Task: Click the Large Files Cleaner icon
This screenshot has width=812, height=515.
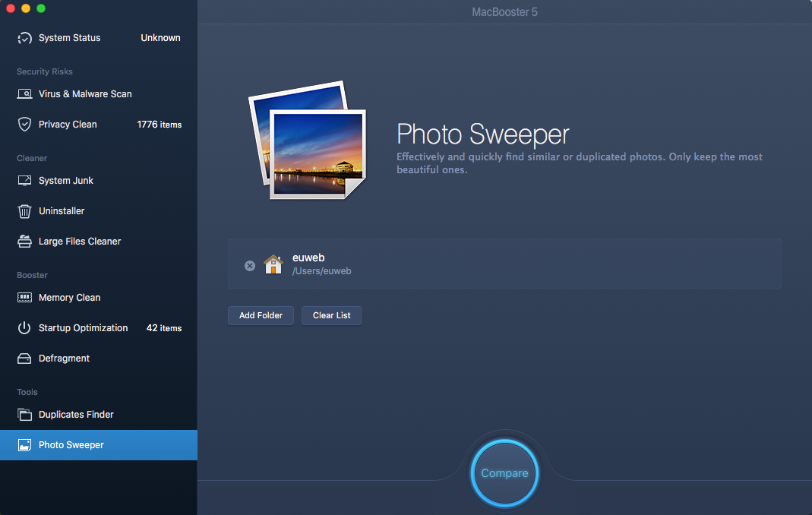Action: (24, 242)
